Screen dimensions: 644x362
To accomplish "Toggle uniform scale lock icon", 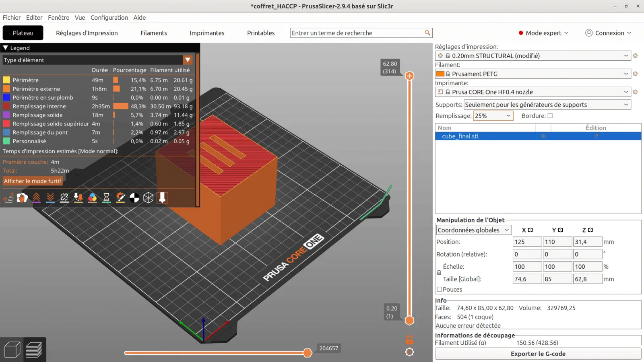I will (x=439, y=273).
